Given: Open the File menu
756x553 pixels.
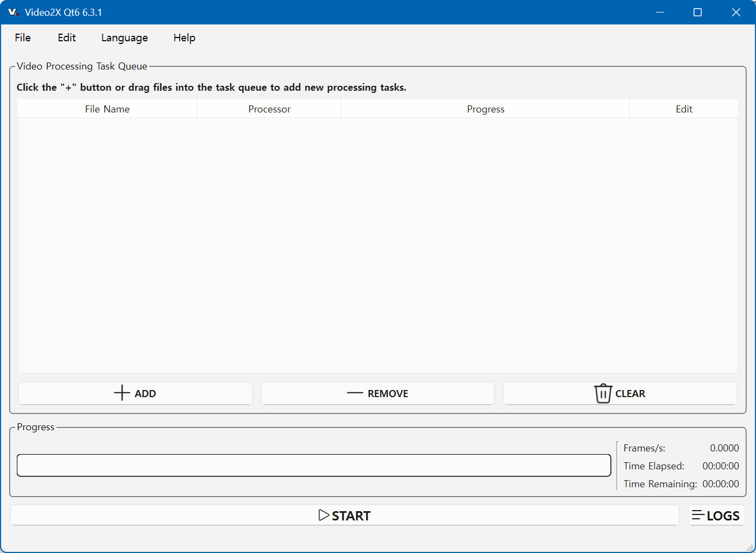Looking at the screenshot, I should (x=23, y=37).
